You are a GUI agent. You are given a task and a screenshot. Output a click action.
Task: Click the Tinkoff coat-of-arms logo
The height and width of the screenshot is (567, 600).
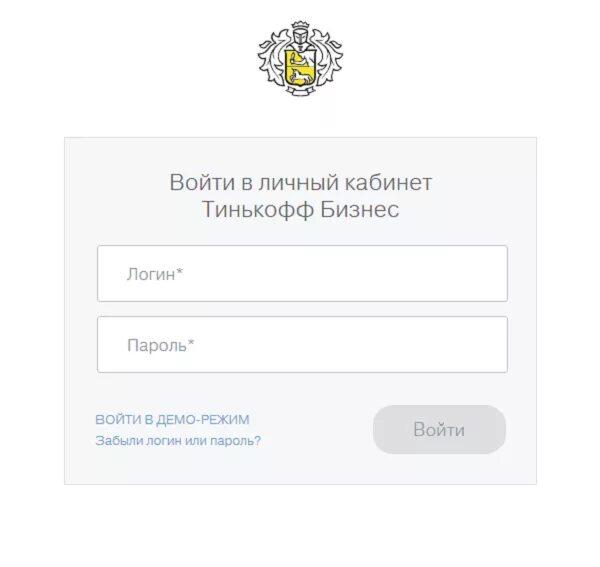(x=300, y=58)
